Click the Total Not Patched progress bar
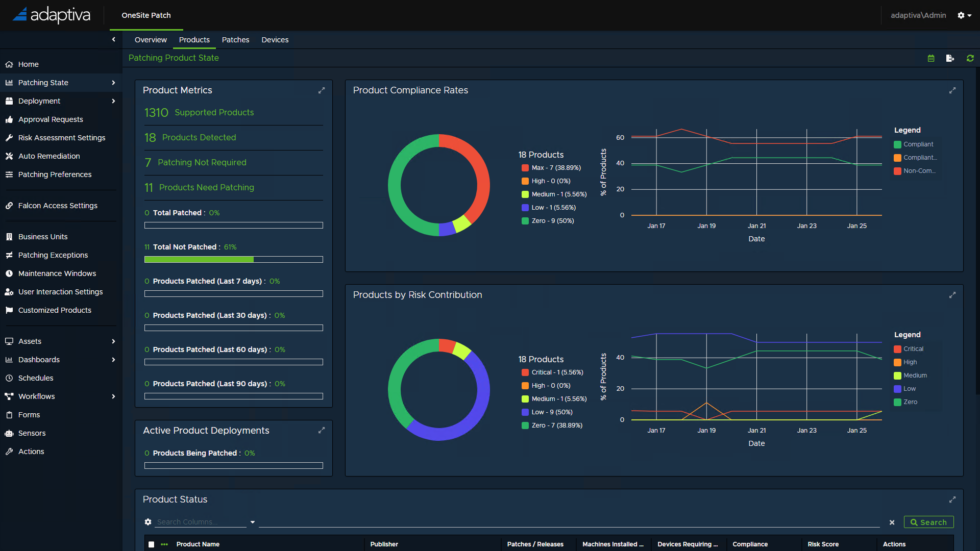Viewport: 980px width, 551px height. point(233,259)
